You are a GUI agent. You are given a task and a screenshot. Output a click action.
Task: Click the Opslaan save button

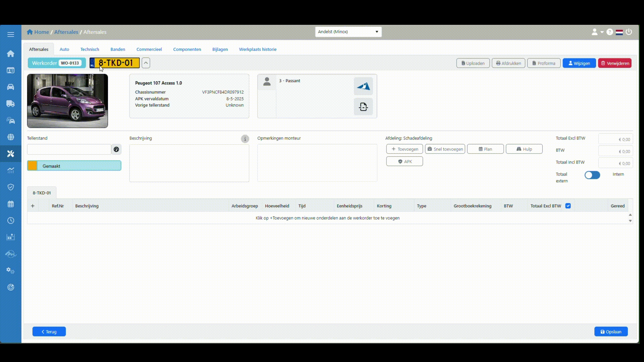tap(611, 331)
